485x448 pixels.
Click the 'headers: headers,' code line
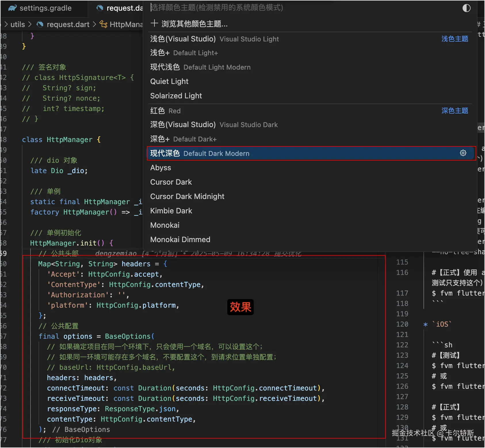click(82, 378)
